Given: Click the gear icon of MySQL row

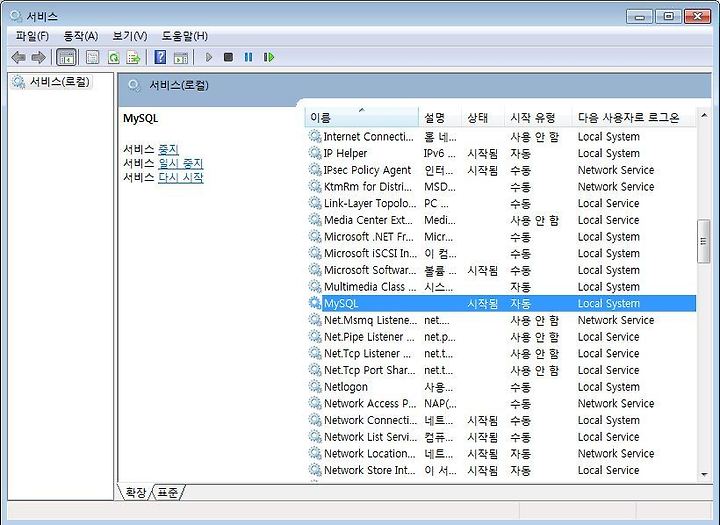Looking at the screenshot, I should pos(315,303).
